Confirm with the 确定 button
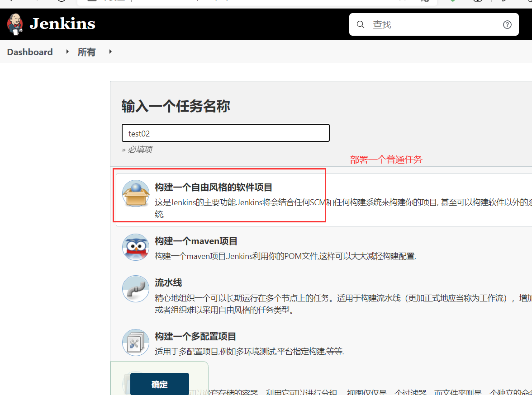Viewport: 532px width, 395px height. [x=159, y=384]
